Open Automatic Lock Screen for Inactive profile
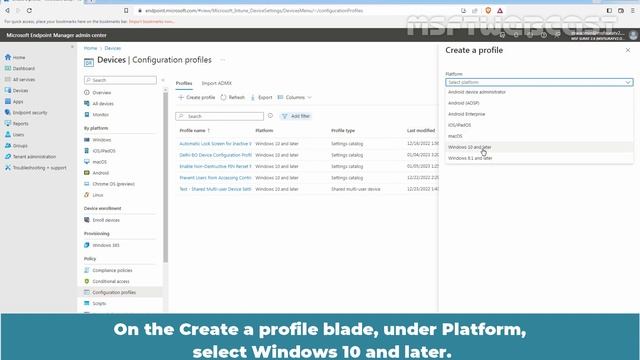This screenshot has width=640, height=360. (x=216, y=144)
